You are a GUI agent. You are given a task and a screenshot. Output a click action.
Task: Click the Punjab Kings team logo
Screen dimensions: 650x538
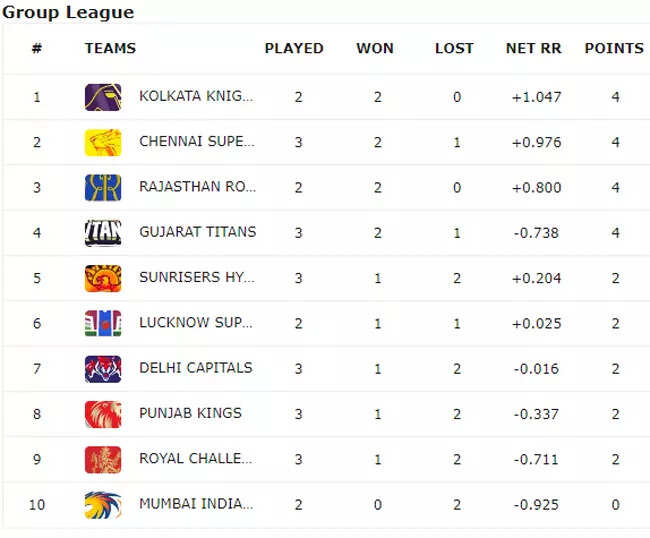click(103, 413)
